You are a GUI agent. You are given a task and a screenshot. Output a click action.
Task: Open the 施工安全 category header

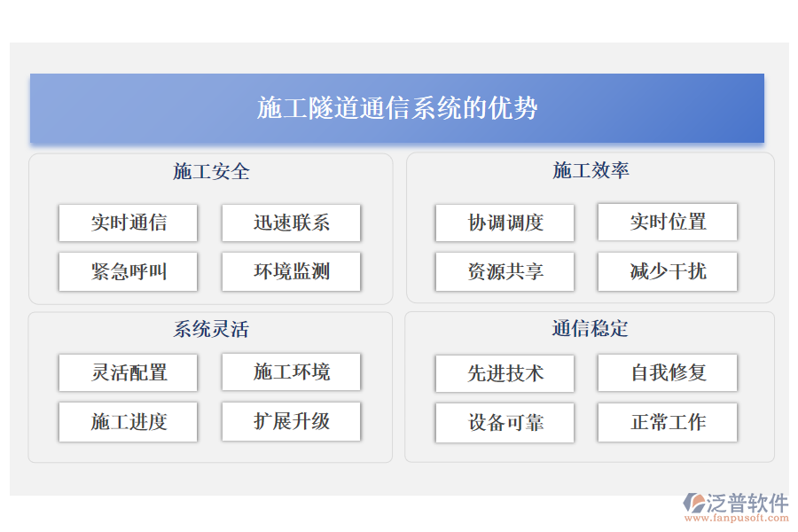pyautogui.click(x=210, y=172)
